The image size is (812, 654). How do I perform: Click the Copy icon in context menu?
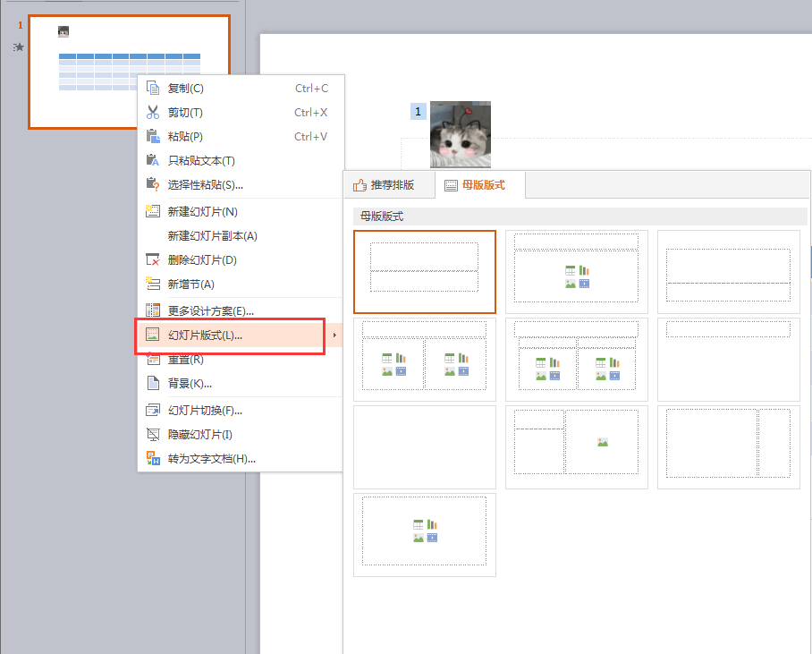pyautogui.click(x=153, y=88)
